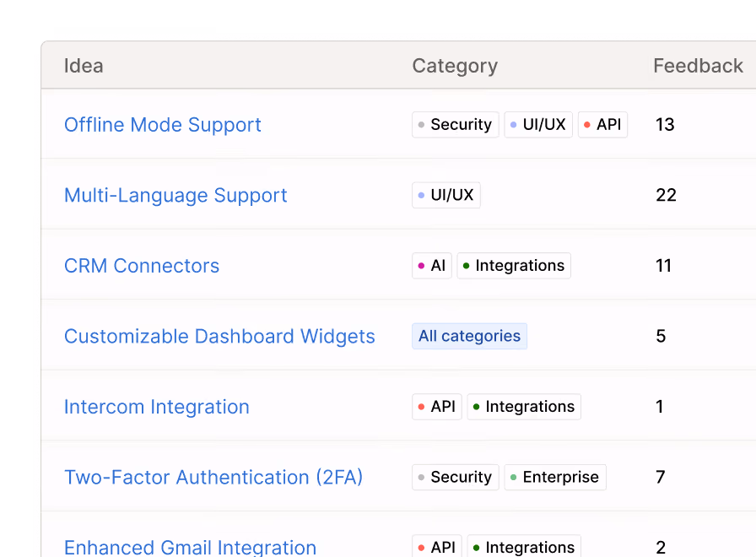Select feedback count 2 for Enhanced Gmail Integration
Image resolution: width=756 pixels, height=557 pixels.
(661, 548)
